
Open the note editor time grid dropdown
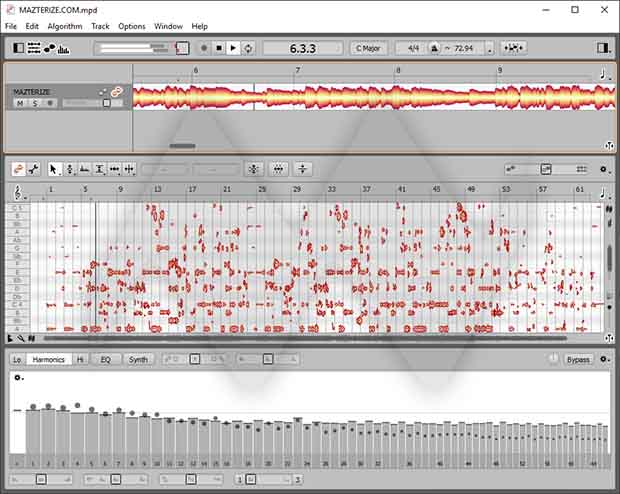[604, 193]
